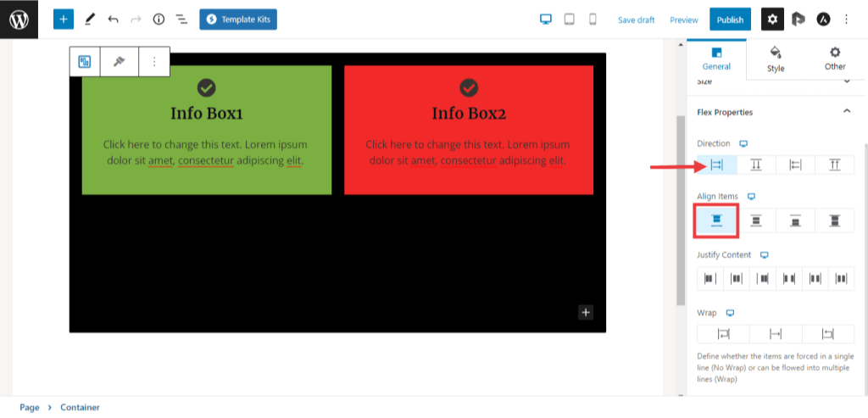This screenshot has height=418, width=868.
Task: Switch to tablet preview icon
Action: [x=570, y=19]
